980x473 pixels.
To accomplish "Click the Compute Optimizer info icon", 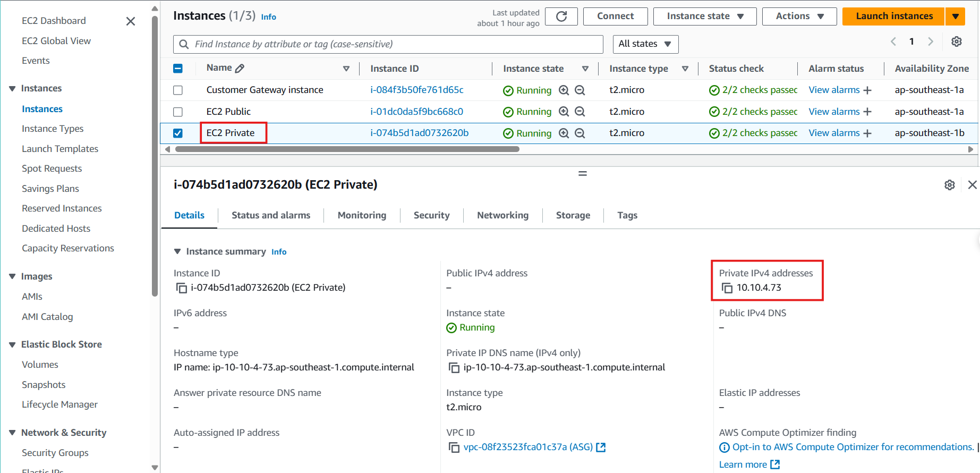I will pyautogui.click(x=725, y=447).
